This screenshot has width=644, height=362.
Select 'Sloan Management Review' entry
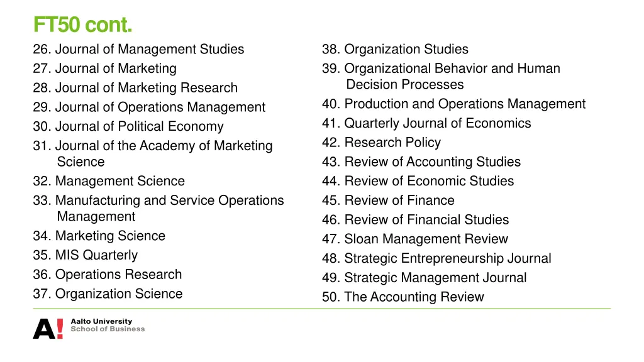(415, 239)
